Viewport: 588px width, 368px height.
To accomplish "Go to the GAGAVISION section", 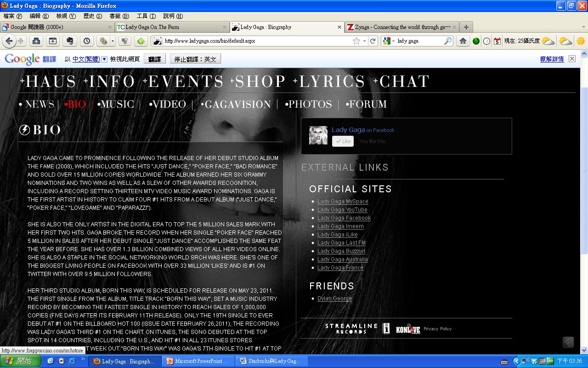I will [236, 104].
